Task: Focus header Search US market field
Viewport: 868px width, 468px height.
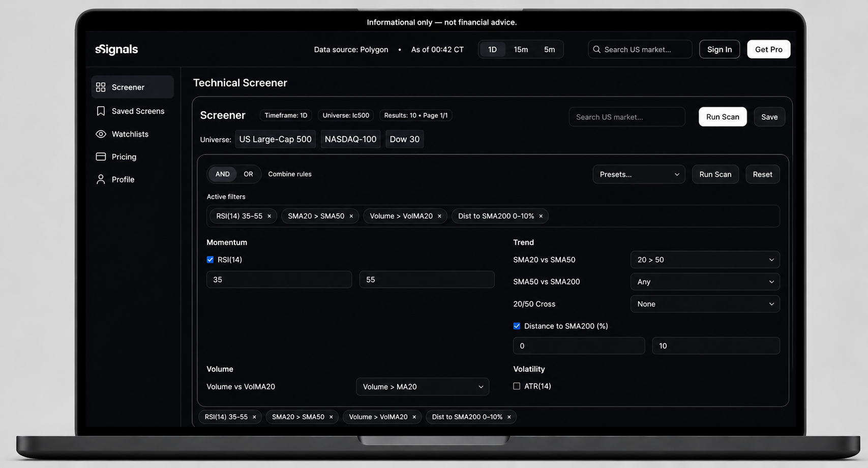Action: [640, 49]
